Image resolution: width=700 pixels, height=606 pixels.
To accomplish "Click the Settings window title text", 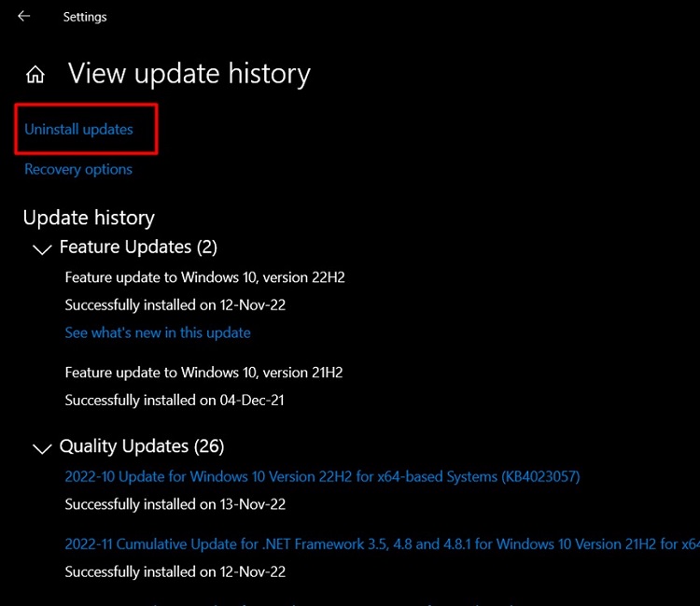I will pyautogui.click(x=85, y=17).
